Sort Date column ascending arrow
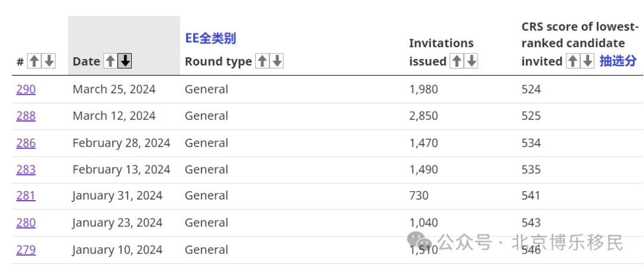This screenshot has height=268, width=644. [x=110, y=61]
